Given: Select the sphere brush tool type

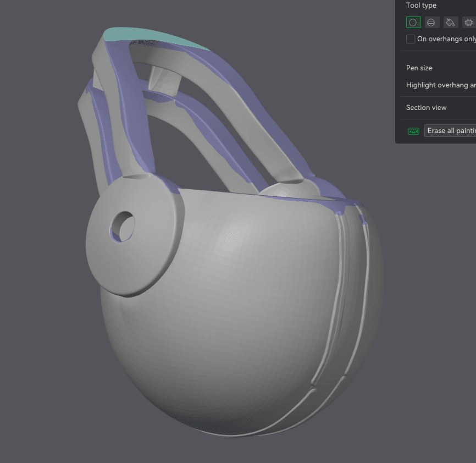Looking at the screenshot, I should (431, 23).
